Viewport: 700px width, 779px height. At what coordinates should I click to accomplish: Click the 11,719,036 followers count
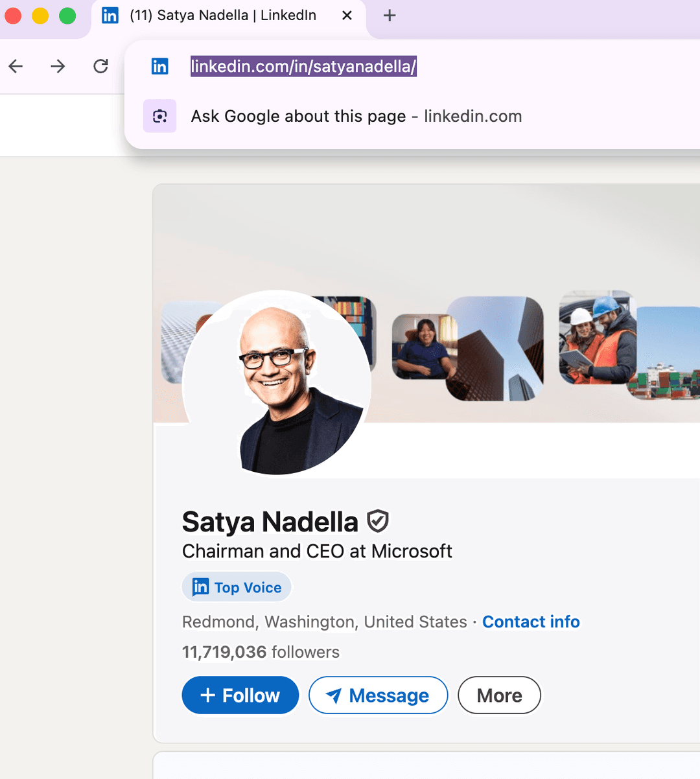click(261, 652)
